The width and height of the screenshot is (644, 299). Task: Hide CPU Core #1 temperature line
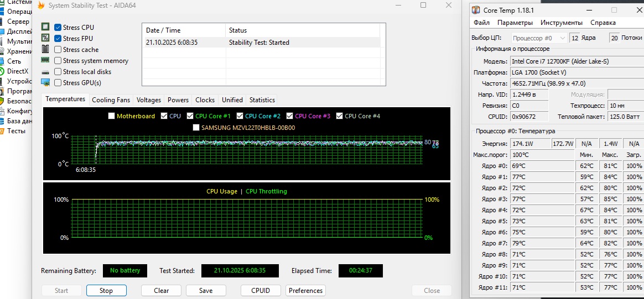point(190,116)
